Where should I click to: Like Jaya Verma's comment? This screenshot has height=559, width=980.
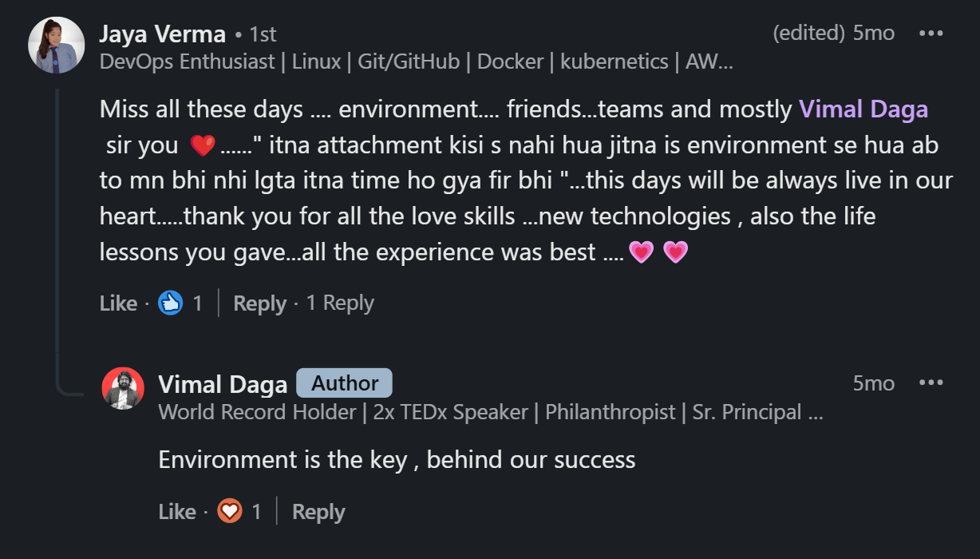[118, 303]
